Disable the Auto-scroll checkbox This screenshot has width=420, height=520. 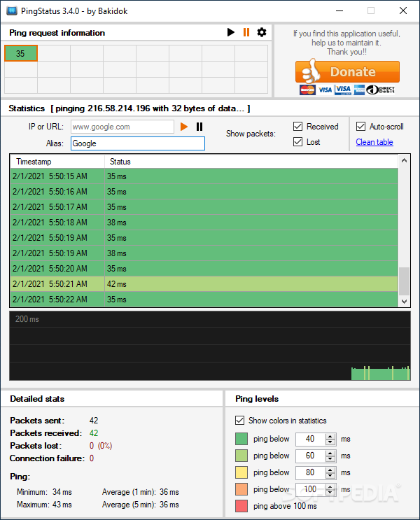click(360, 127)
